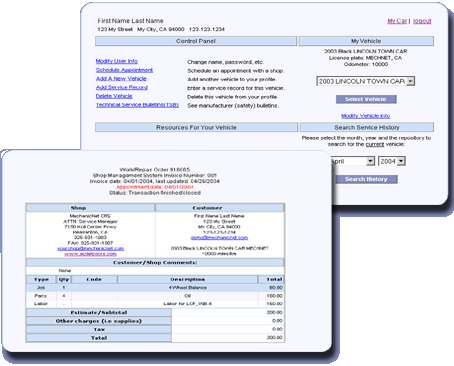Click the Schedule Appointment link
The image size is (454, 366).
pyautogui.click(x=124, y=70)
